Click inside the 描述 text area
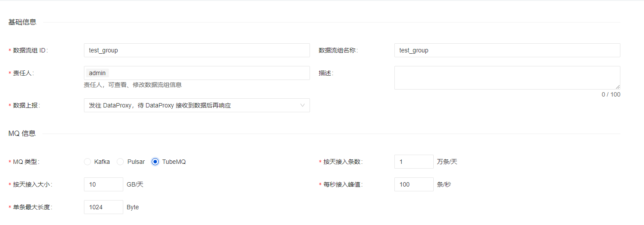The width and height of the screenshot is (644, 225). pos(507,78)
